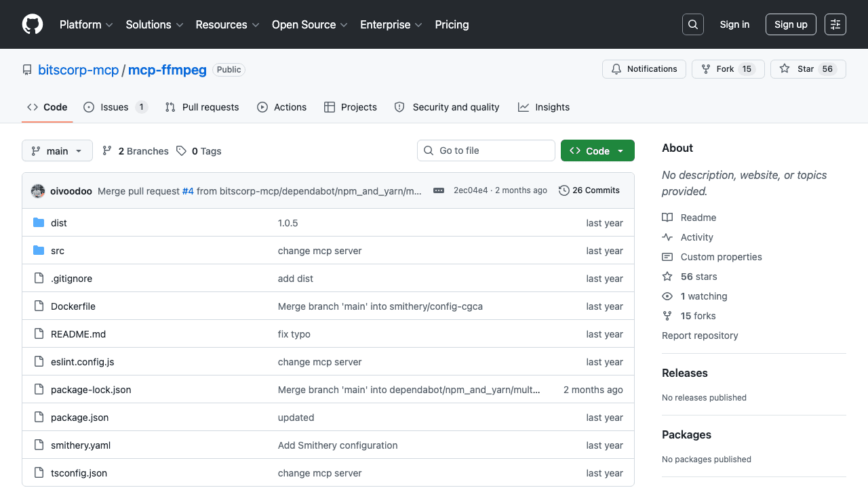Image resolution: width=868 pixels, height=488 pixels.
Task: Open the Platform navigation dropdown
Action: (86, 24)
